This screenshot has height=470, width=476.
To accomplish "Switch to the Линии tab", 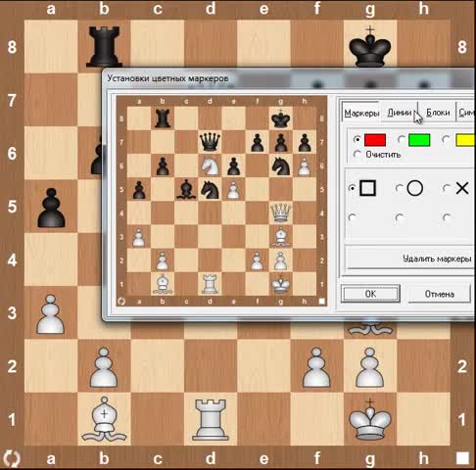I will tap(399, 113).
